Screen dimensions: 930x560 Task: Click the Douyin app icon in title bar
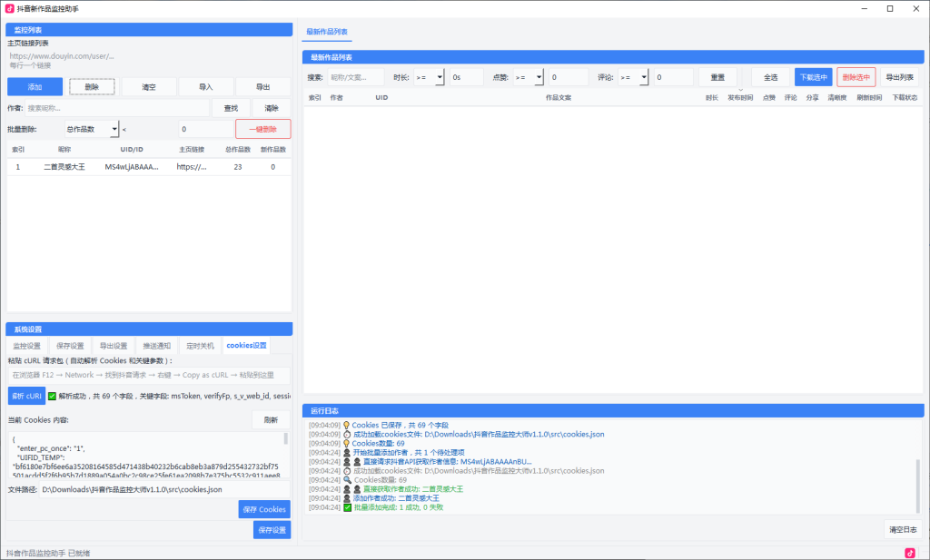[9, 8]
